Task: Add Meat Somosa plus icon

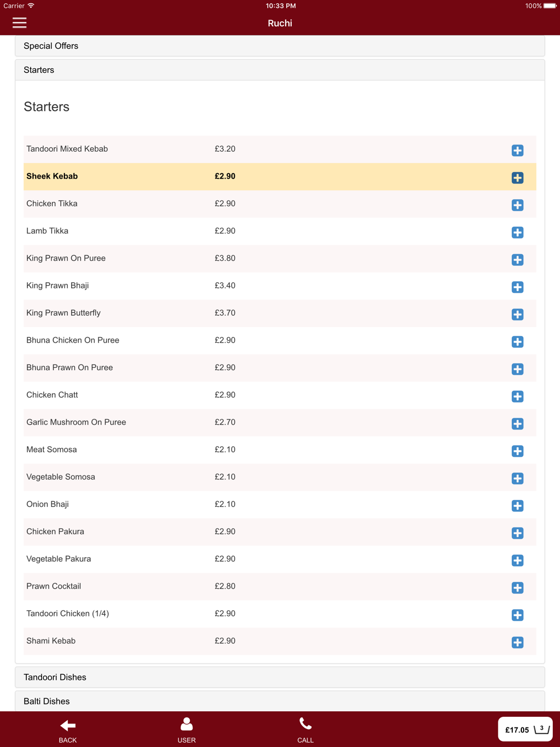Action: click(x=517, y=451)
